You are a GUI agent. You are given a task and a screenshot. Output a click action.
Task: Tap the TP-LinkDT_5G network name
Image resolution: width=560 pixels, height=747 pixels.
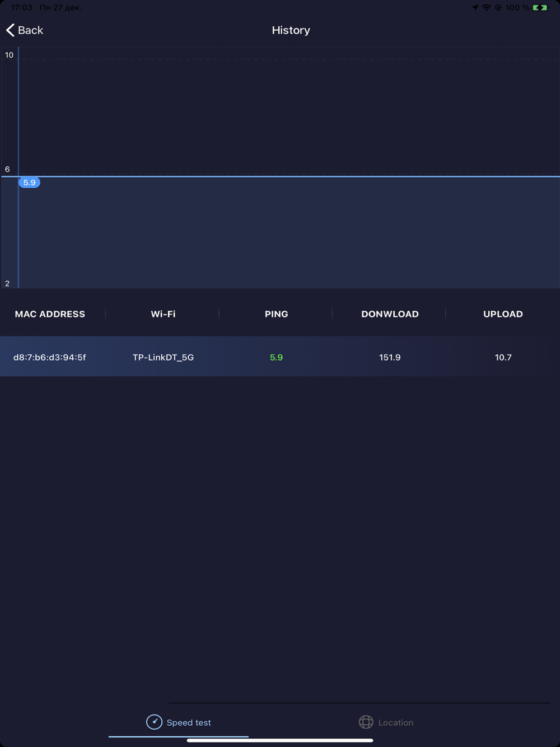163,357
